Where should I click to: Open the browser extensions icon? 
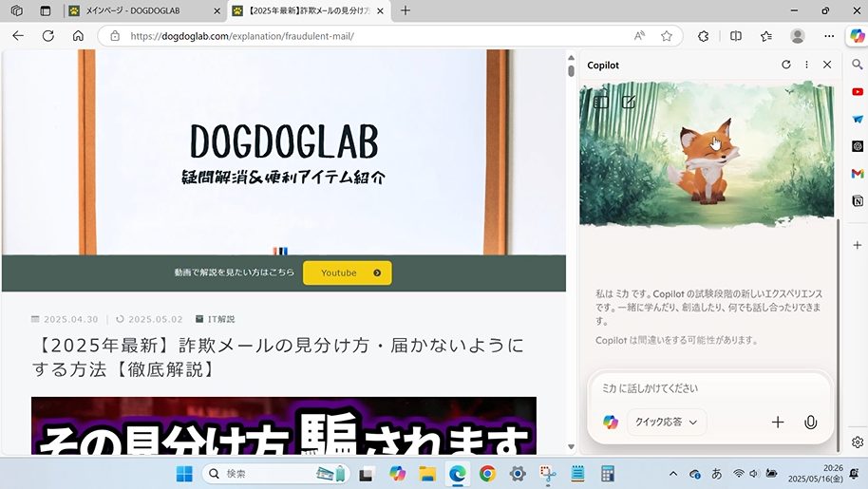704,36
